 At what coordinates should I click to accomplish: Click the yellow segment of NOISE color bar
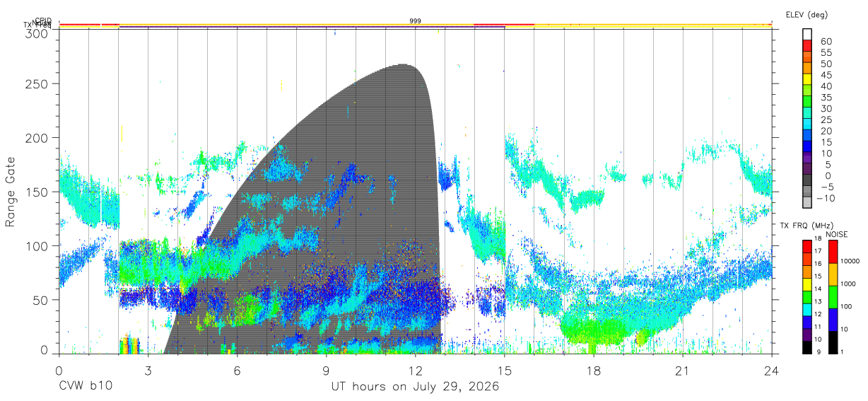[x=832, y=274]
